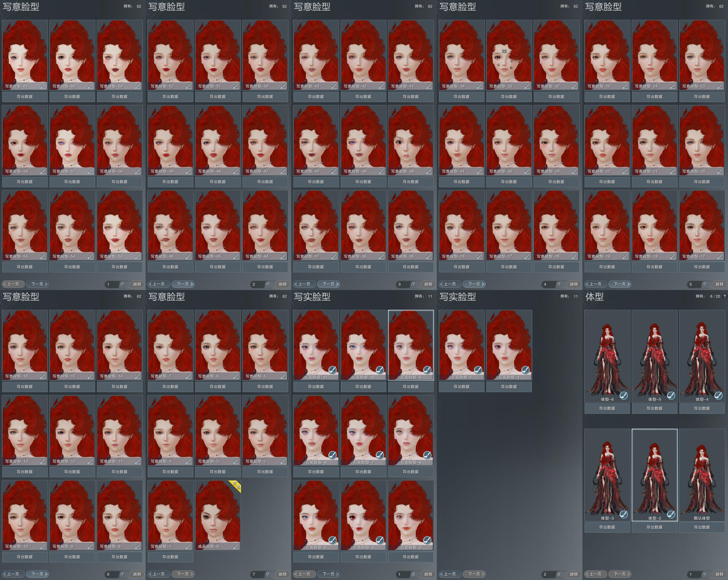This screenshot has width=728, height=580.
Task: Click the brush icon on 写意脸型-61
Action: click(x=43, y=86)
